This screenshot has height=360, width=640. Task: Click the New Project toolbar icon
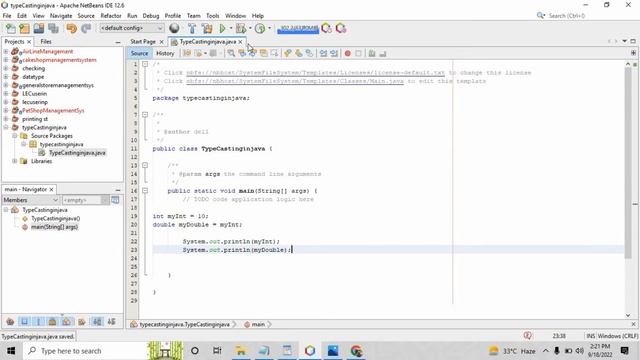24,28
